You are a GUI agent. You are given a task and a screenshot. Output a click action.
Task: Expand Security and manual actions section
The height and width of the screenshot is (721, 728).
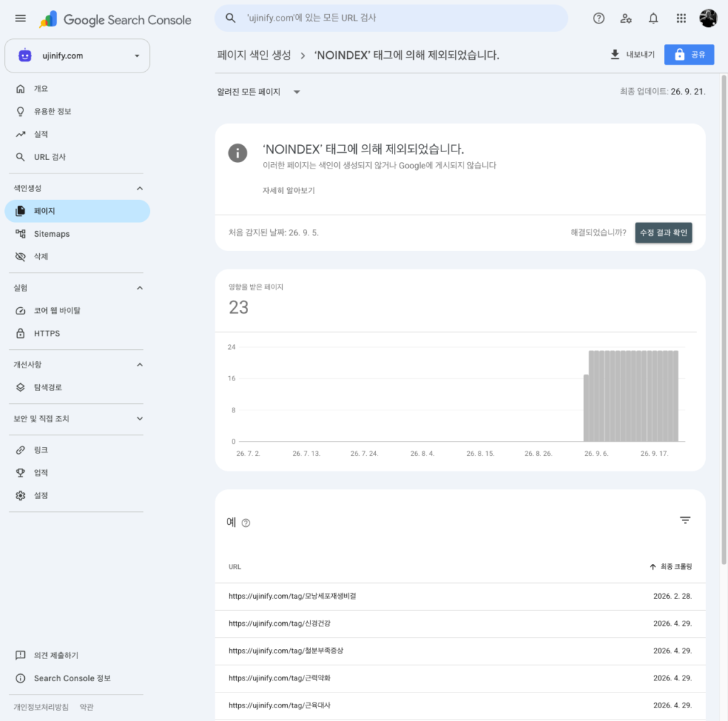tap(140, 419)
